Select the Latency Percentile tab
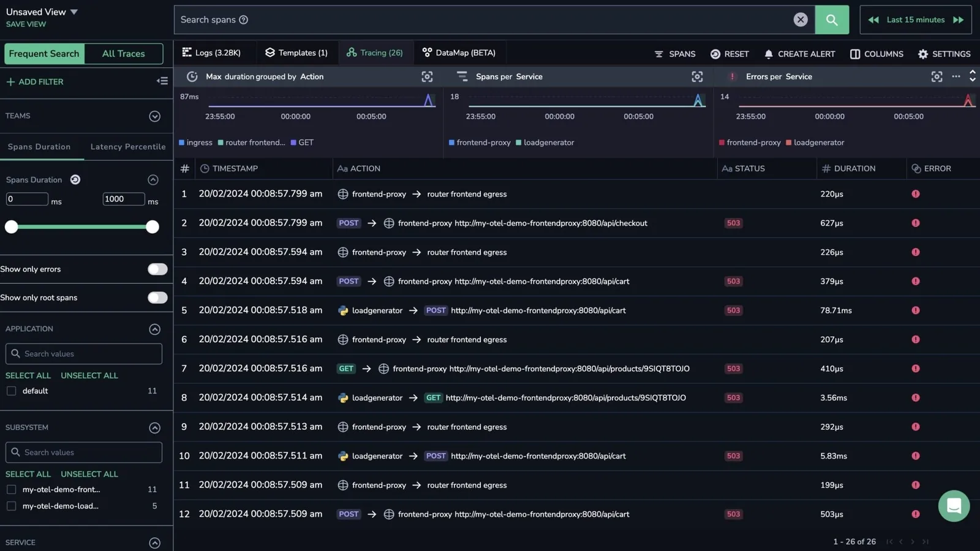This screenshot has height=551, width=980. (x=128, y=147)
